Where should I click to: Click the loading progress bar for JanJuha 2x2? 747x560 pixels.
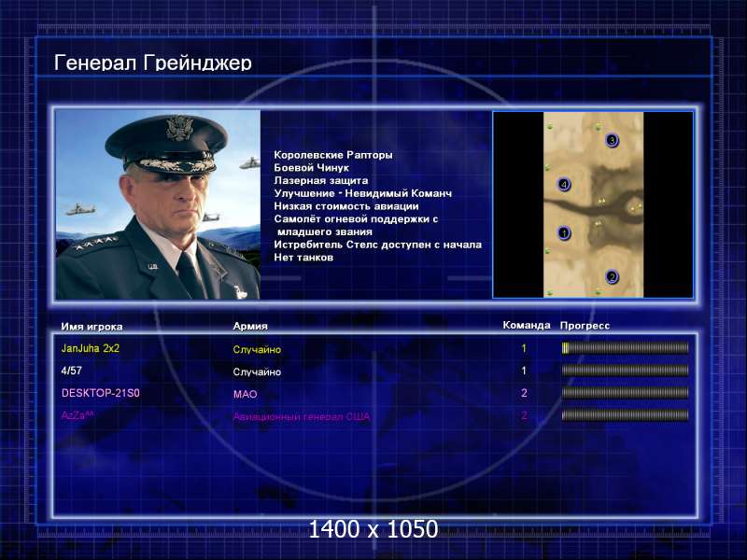[x=625, y=348]
